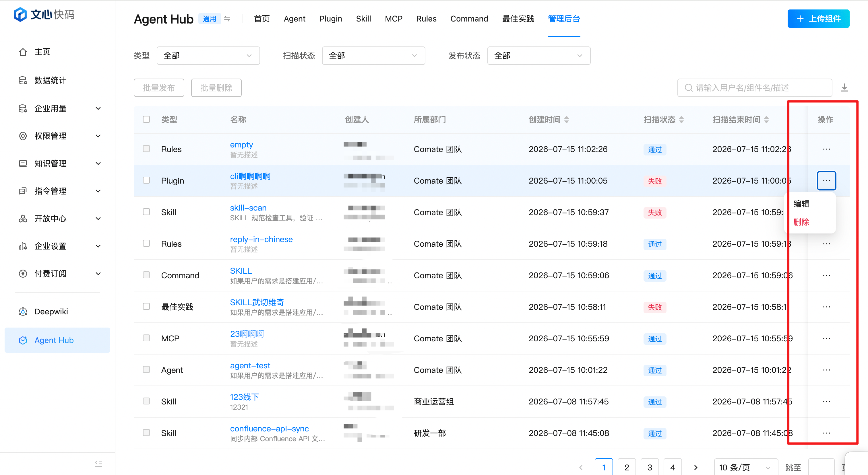Select 删除 in the row action menu

801,222
